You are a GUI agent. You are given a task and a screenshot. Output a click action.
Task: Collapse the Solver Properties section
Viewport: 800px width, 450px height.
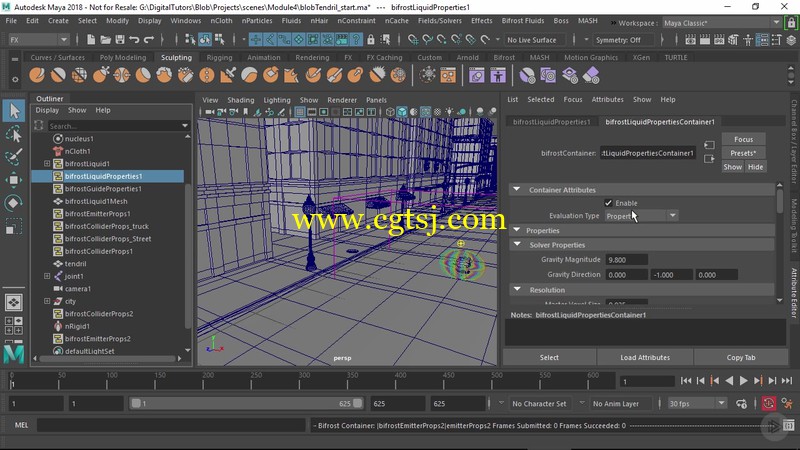coord(517,244)
